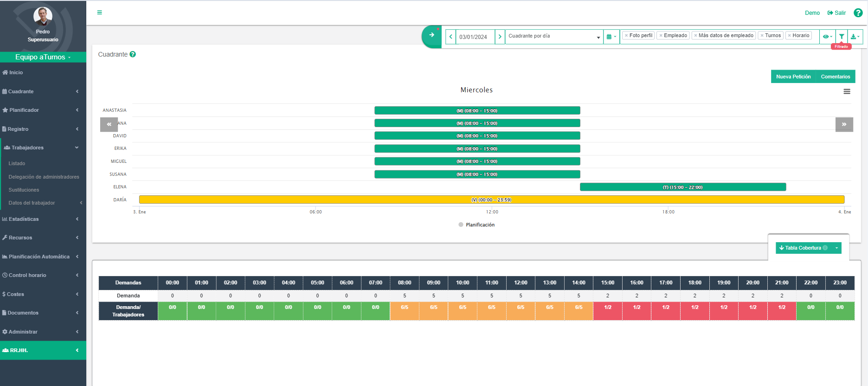Viewport: 868px width, 386px height.
Task: Click the Salir logout link
Action: [x=836, y=13]
